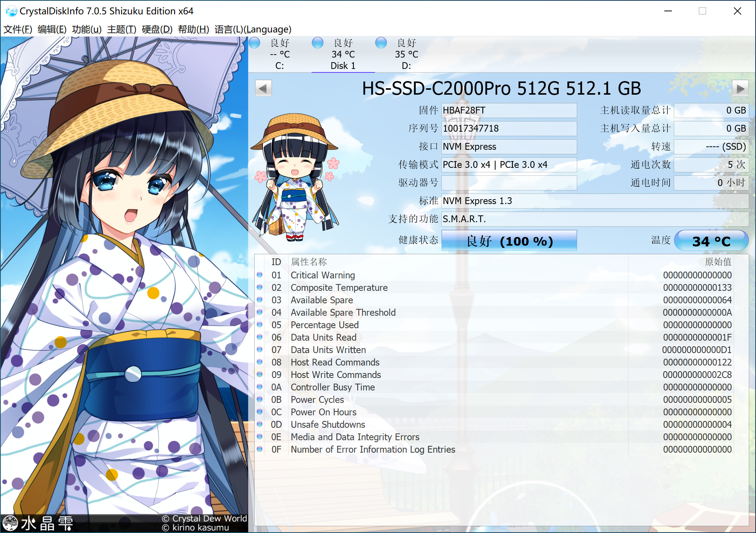Viewport: 756px width, 533px height.
Task: Click the blue status dot next to Disk 1
Action: (318, 43)
